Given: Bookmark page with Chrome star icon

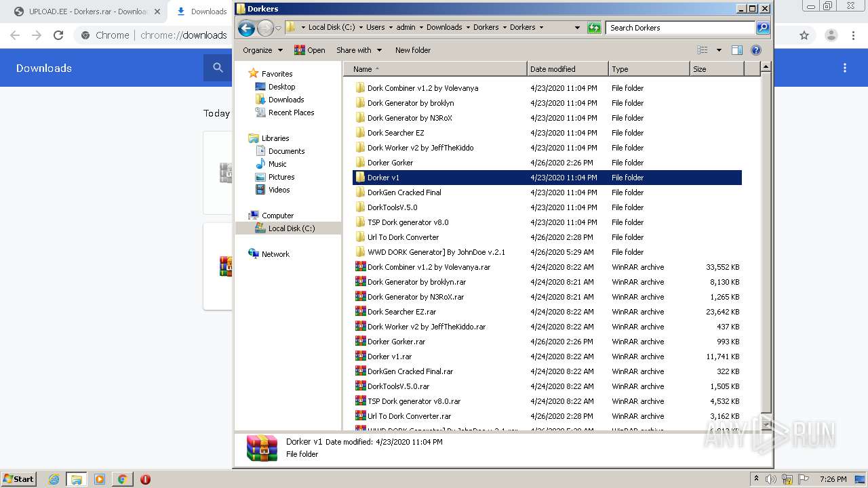Looking at the screenshot, I should [804, 35].
